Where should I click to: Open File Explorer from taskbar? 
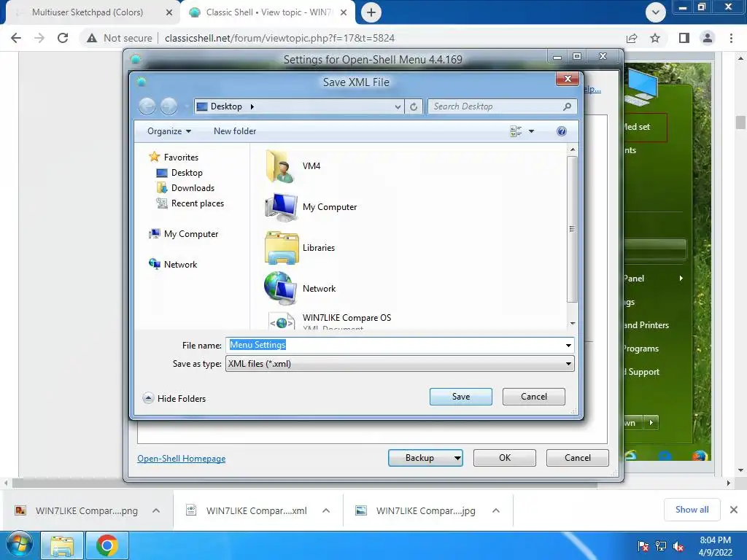[63, 545]
